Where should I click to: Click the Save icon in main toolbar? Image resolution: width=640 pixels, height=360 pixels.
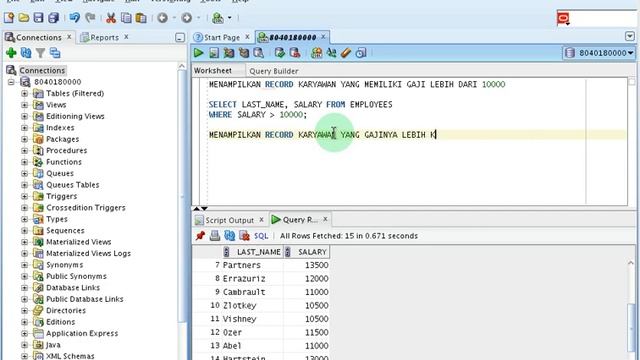click(x=38, y=18)
